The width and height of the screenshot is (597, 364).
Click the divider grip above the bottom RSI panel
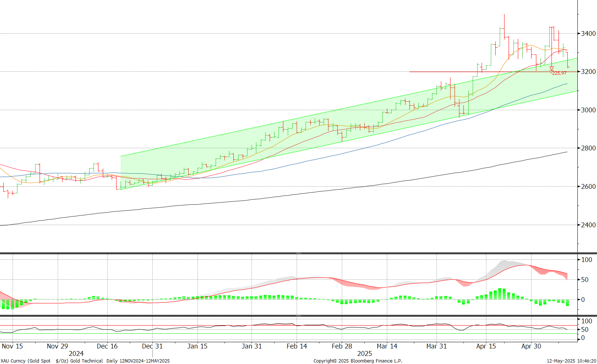[298, 316]
